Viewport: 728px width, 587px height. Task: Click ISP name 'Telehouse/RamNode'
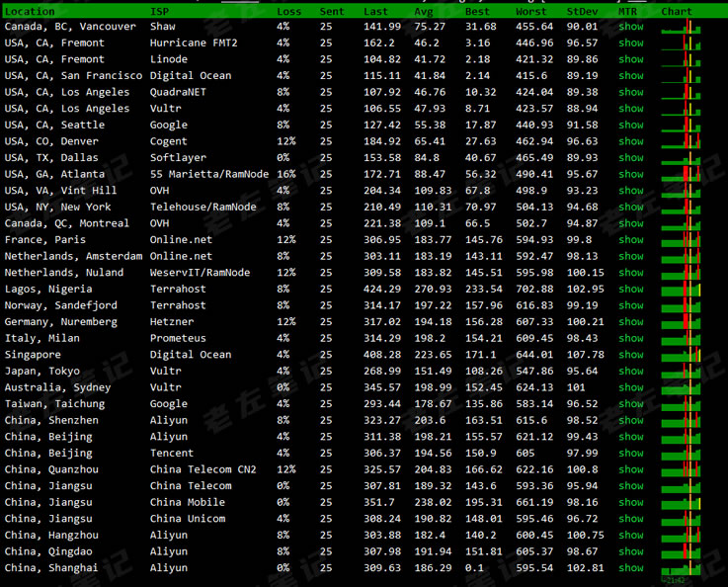point(202,208)
